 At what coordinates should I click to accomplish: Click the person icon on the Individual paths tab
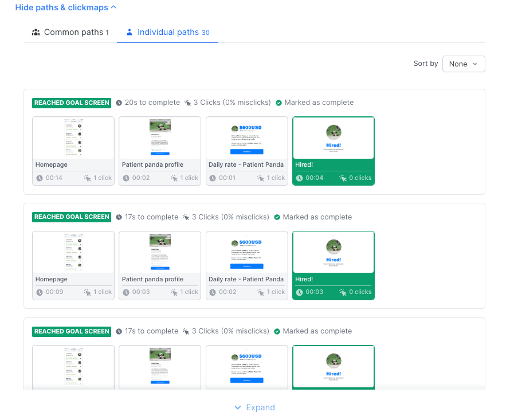click(x=129, y=33)
